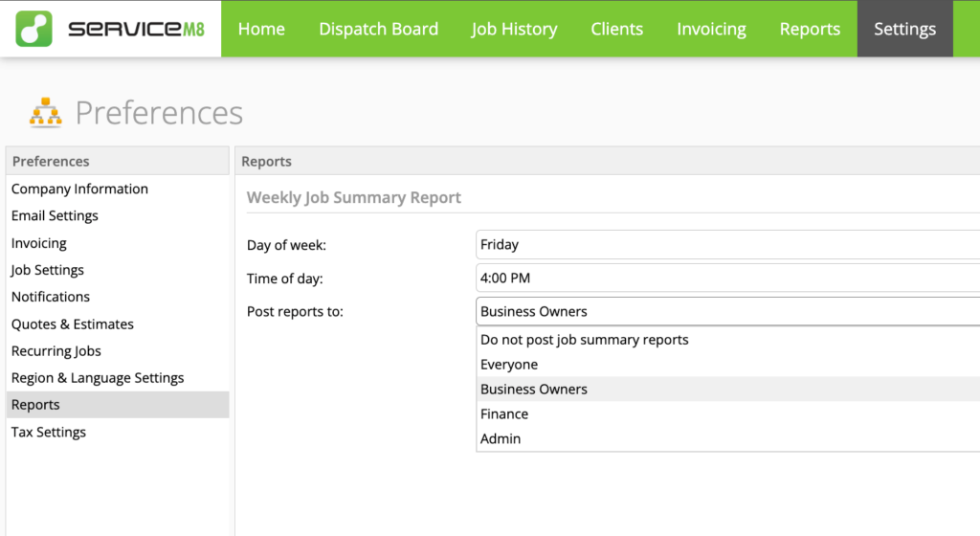
Task: Go to Email Settings in sidebar
Action: (55, 216)
